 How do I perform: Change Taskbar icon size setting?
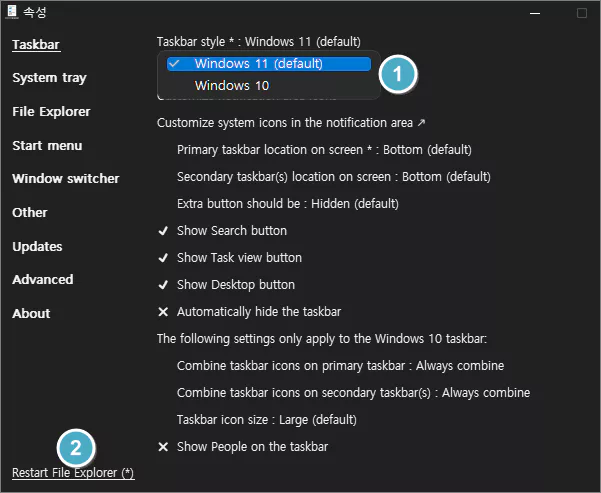pyautogui.click(x=267, y=420)
